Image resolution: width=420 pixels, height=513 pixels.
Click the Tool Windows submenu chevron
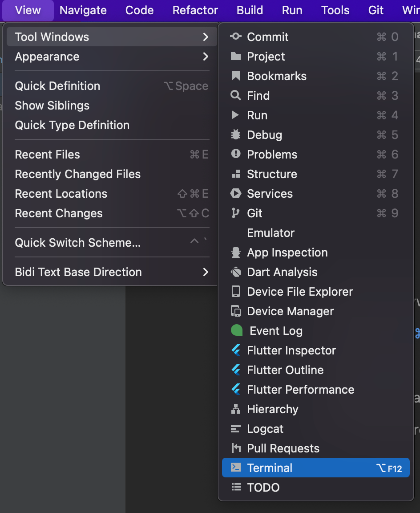pyautogui.click(x=205, y=37)
